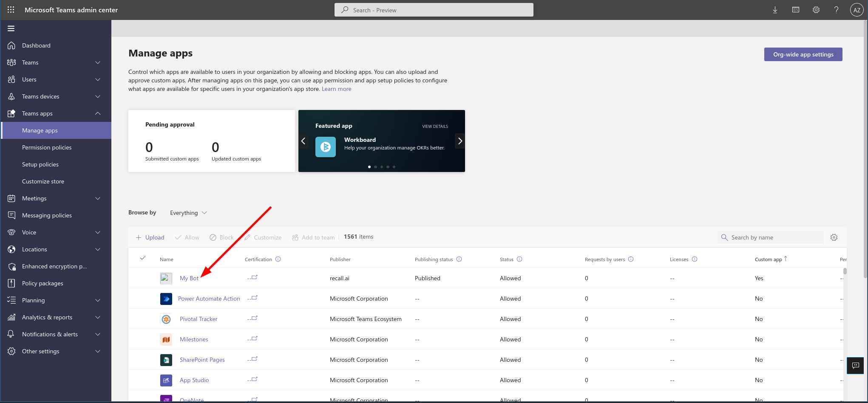
Task: Click the download icon in the header
Action: [775, 10]
